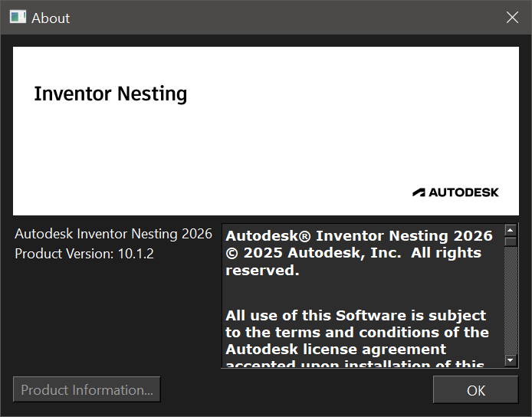Click the About window title icon

(x=18, y=17)
